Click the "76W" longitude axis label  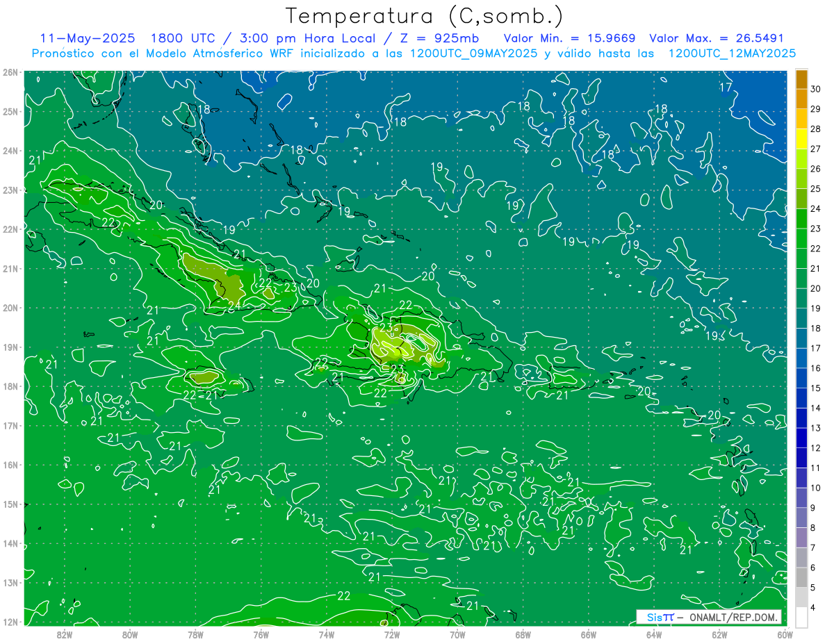(261, 634)
